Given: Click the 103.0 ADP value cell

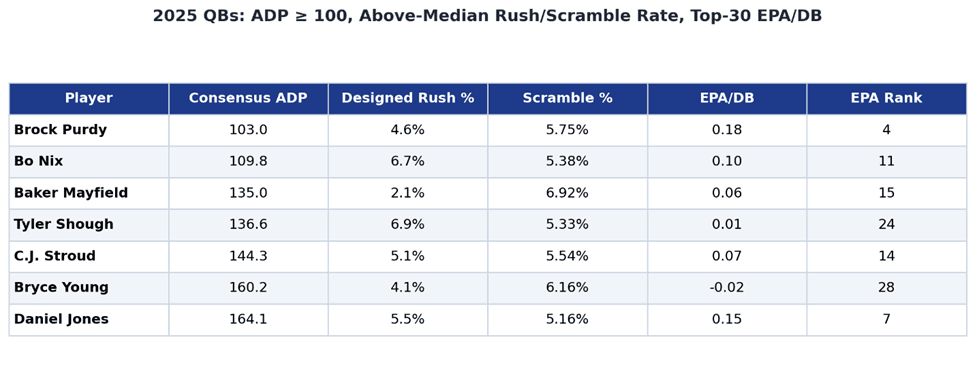Looking at the screenshot, I should coord(248,130).
